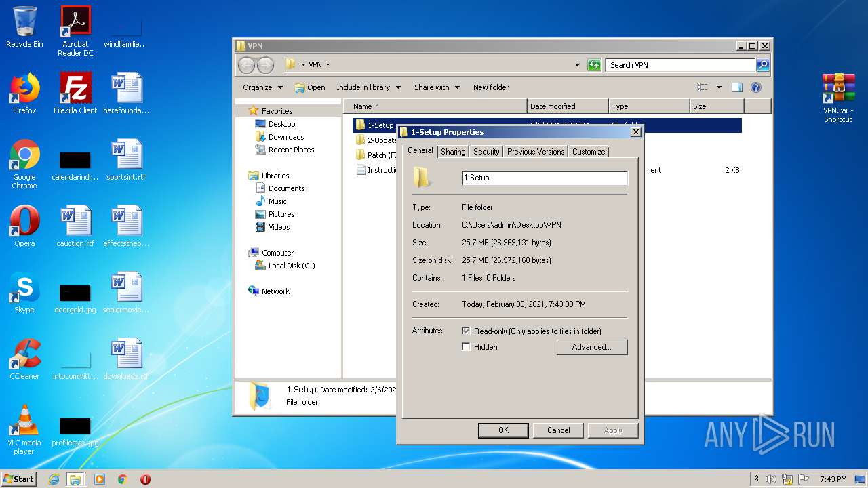Sort by Date modified column
Image resolution: width=868 pixels, height=488 pixels.
coord(568,106)
